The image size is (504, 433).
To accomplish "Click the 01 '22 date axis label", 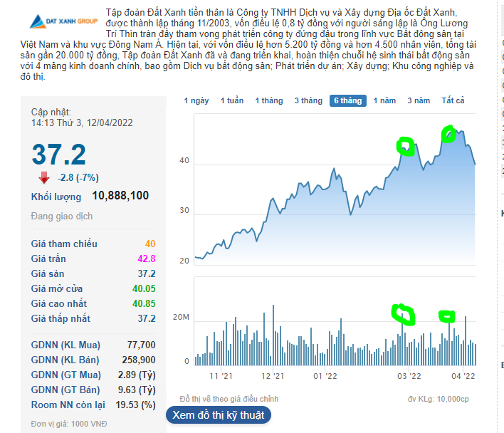I will click(x=325, y=376).
